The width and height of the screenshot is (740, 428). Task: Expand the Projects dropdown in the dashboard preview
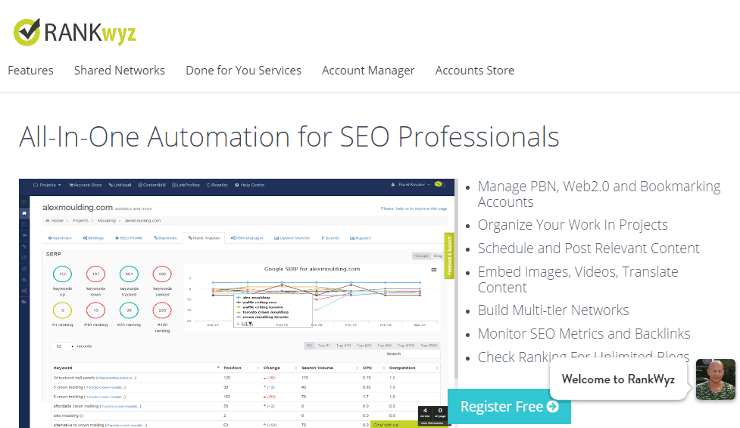47,185
